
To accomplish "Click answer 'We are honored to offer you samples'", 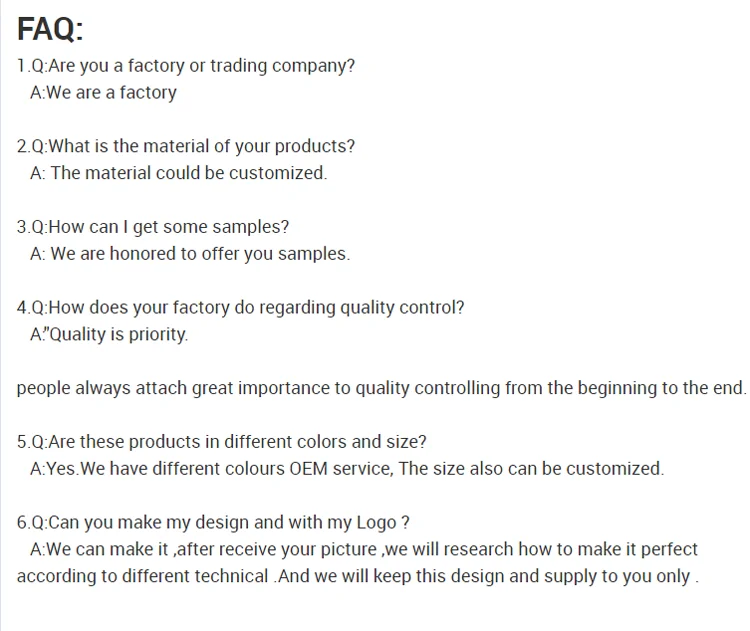I will pos(190,254).
